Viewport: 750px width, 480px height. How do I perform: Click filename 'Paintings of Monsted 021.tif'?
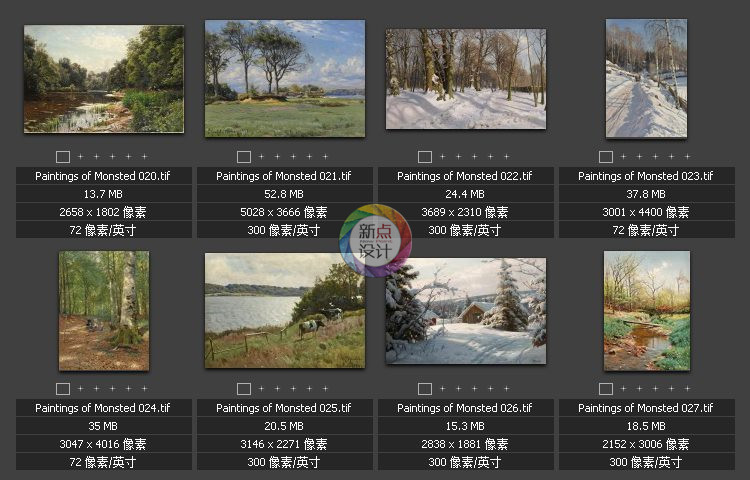point(284,176)
